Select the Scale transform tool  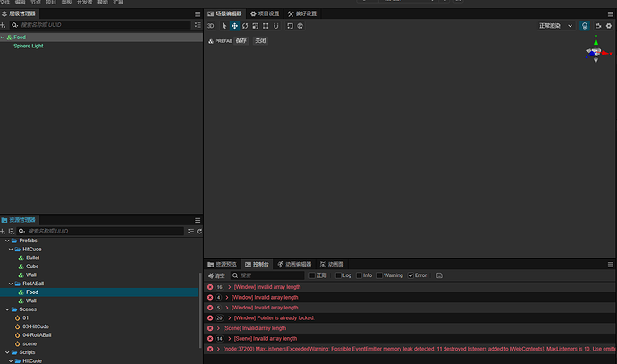(256, 26)
